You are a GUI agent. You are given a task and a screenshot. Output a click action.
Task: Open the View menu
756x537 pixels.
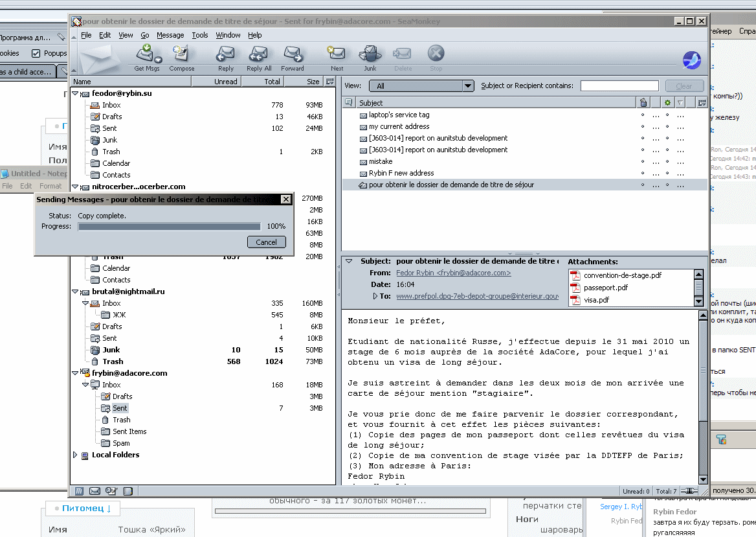[x=126, y=35]
